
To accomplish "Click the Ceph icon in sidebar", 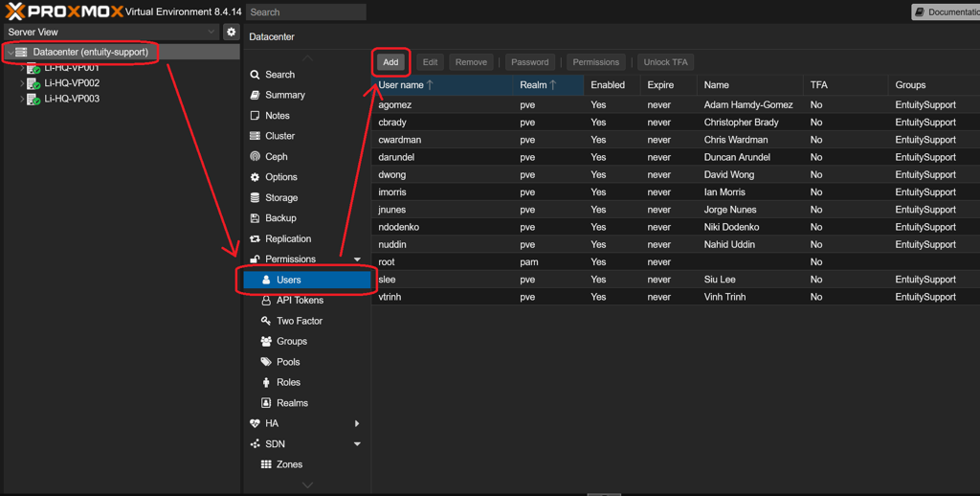I will 255,156.
